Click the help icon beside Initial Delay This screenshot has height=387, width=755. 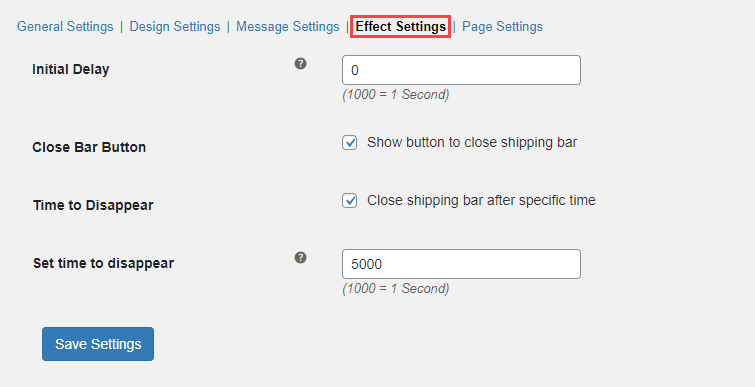coord(300,64)
